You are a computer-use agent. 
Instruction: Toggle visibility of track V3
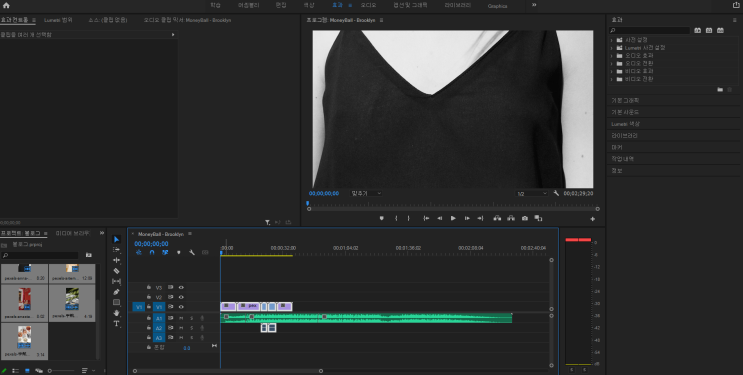click(x=181, y=287)
